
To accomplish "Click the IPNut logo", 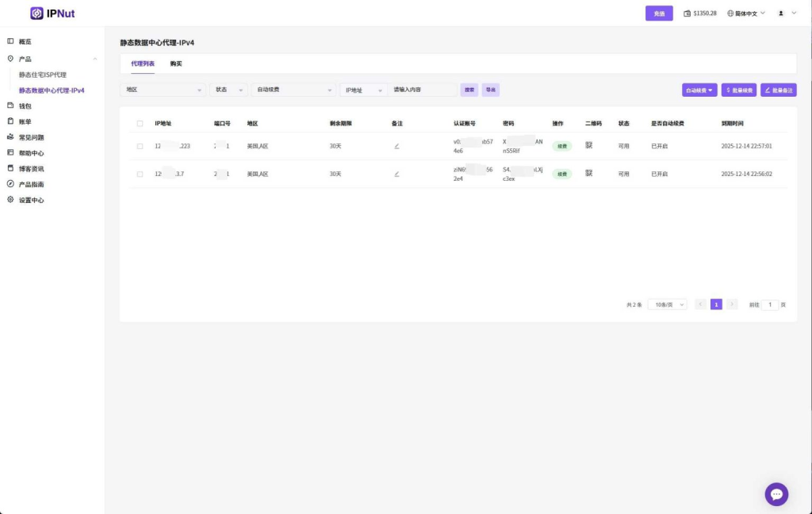I will (52, 13).
